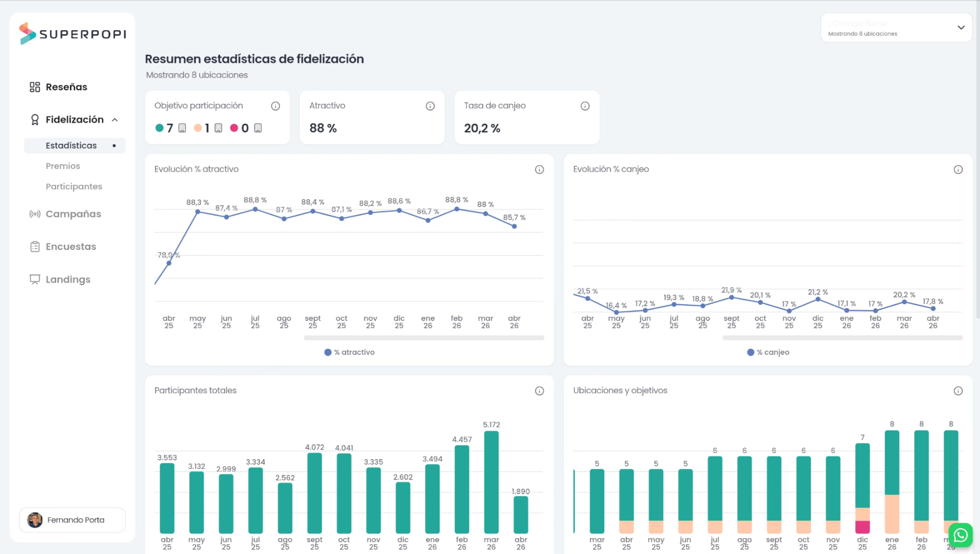Click dic 25 stacked bar with 7 locations
980x554 pixels.
tap(863, 488)
